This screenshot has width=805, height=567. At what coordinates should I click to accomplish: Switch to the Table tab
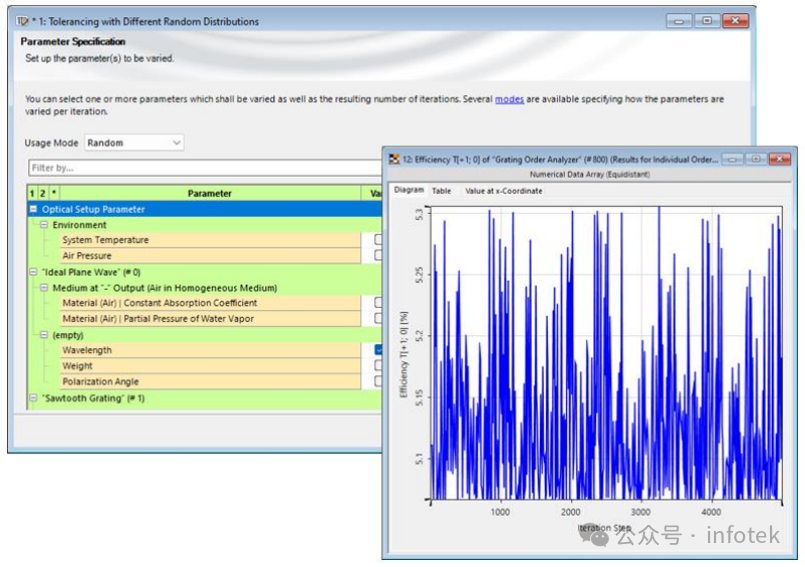[x=442, y=191]
